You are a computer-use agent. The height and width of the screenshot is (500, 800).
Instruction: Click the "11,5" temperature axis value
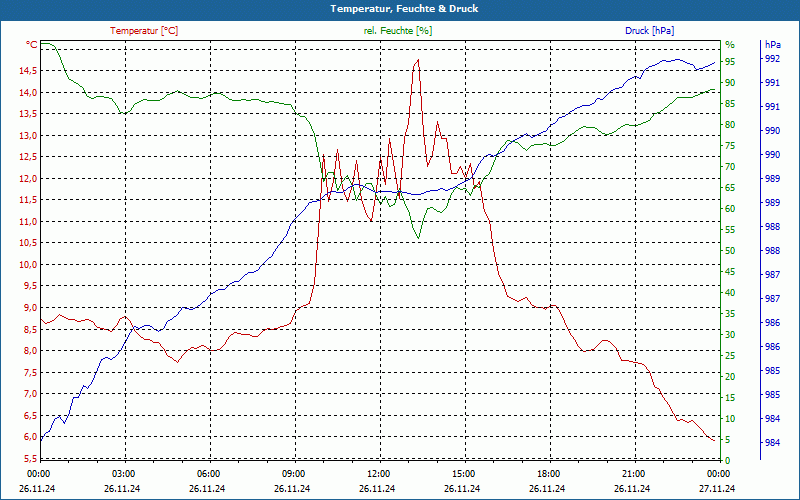28,200
